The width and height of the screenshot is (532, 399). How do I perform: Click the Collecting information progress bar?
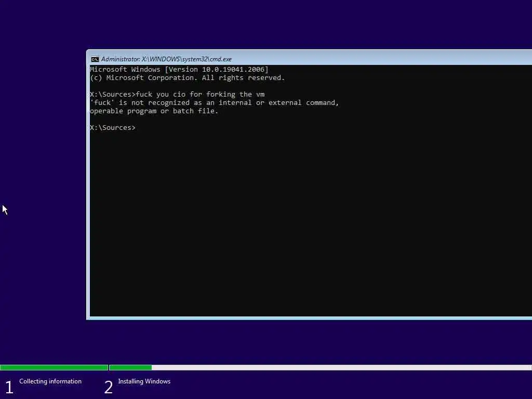(54, 367)
